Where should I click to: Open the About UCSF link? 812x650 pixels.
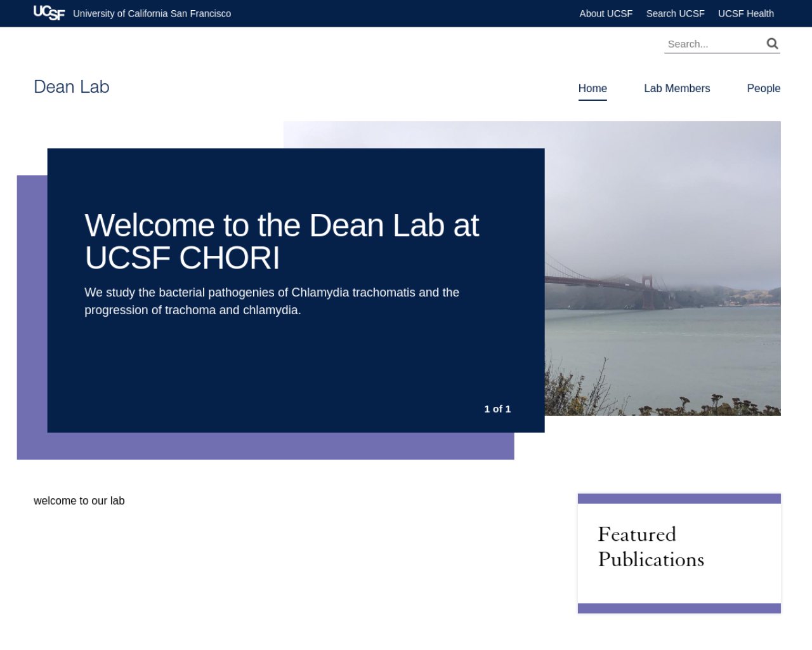pos(606,13)
